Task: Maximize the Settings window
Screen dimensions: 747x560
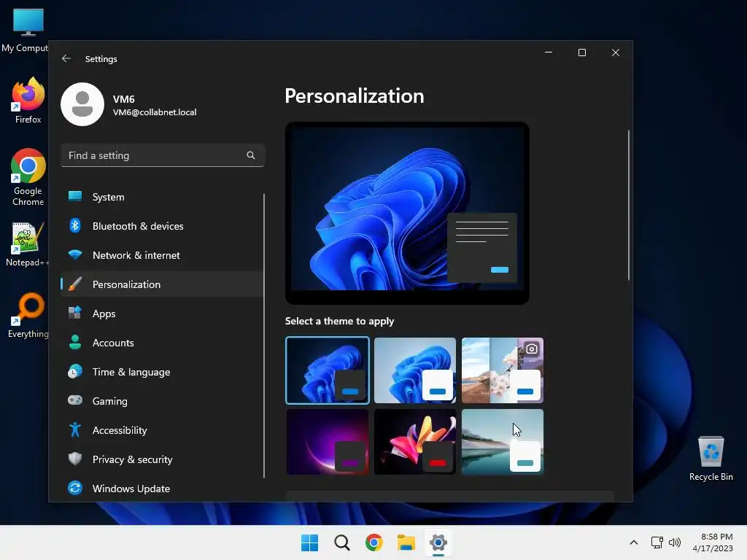Action: (581, 52)
